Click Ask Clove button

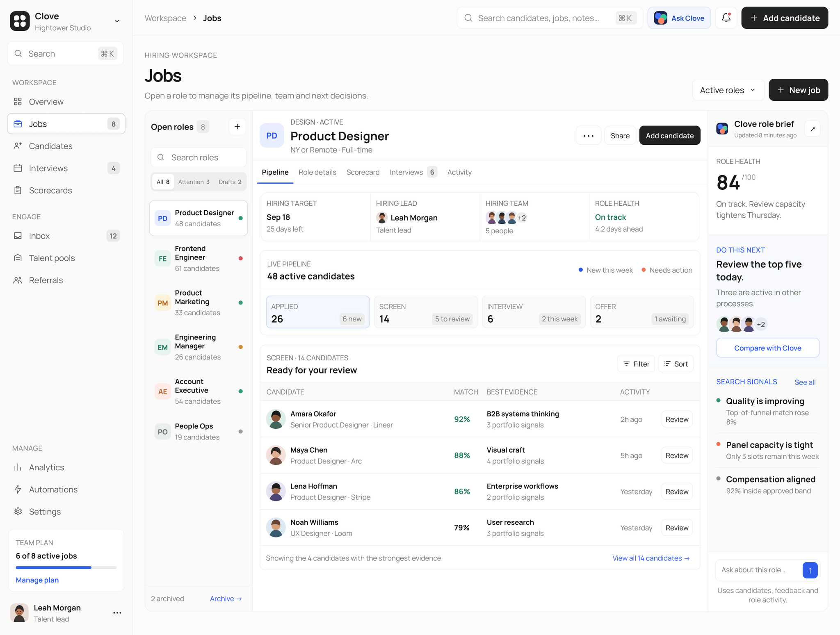679,18
